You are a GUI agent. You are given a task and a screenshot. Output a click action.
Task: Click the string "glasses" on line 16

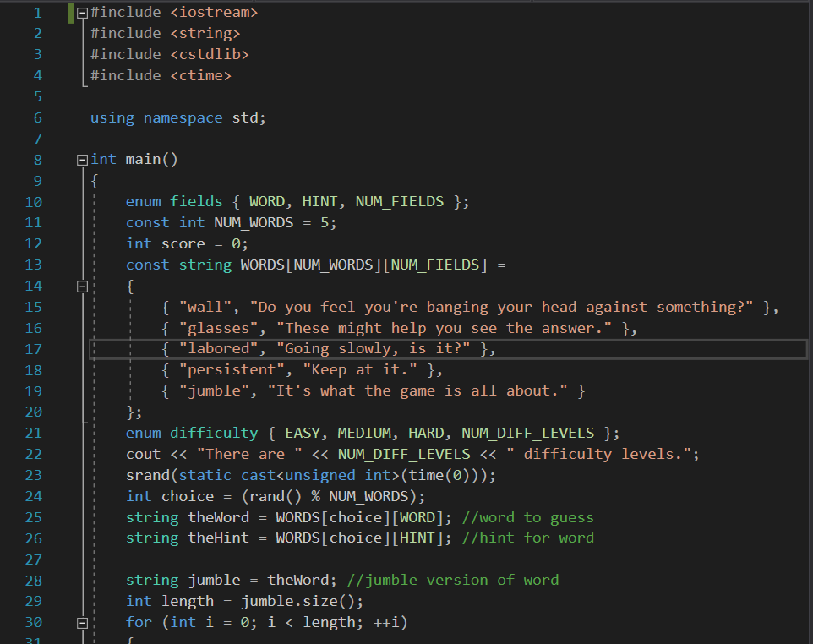218,328
